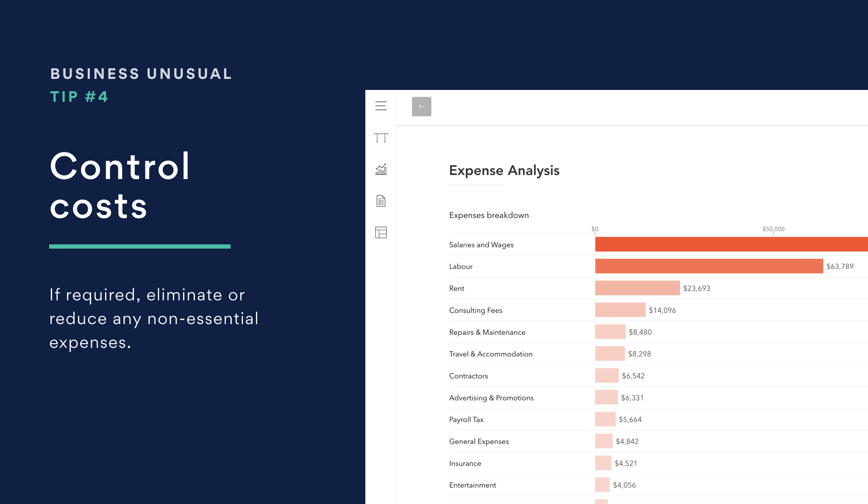Select the General Expenses row label
This screenshot has height=504, width=868.
(479, 441)
